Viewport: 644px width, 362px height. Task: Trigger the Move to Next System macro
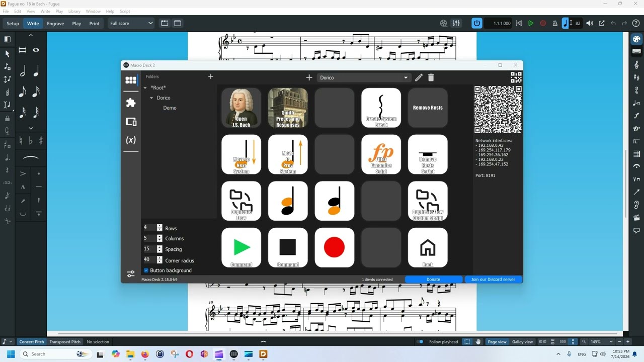tap(242, 154)
